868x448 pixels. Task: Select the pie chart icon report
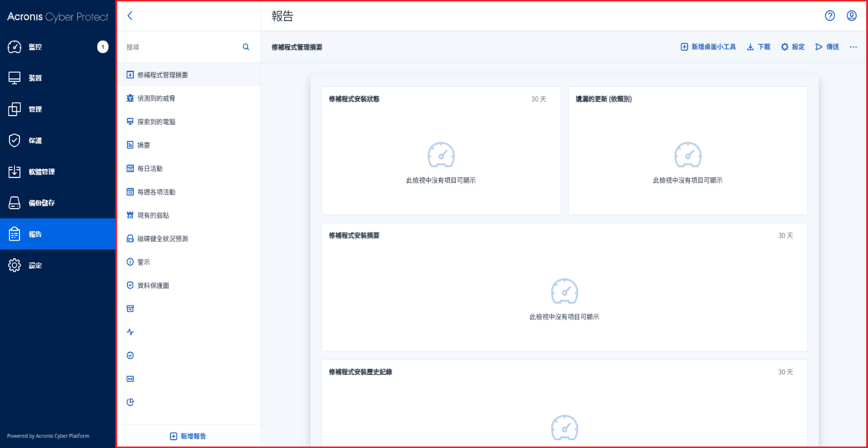click(130, 402)
